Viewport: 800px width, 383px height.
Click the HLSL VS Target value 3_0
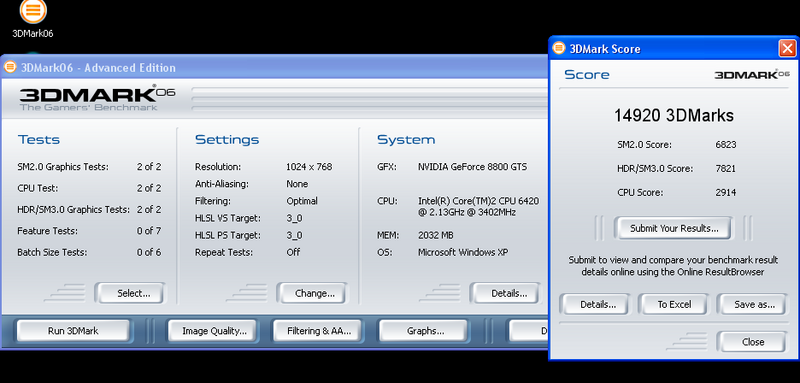(294, 218)
